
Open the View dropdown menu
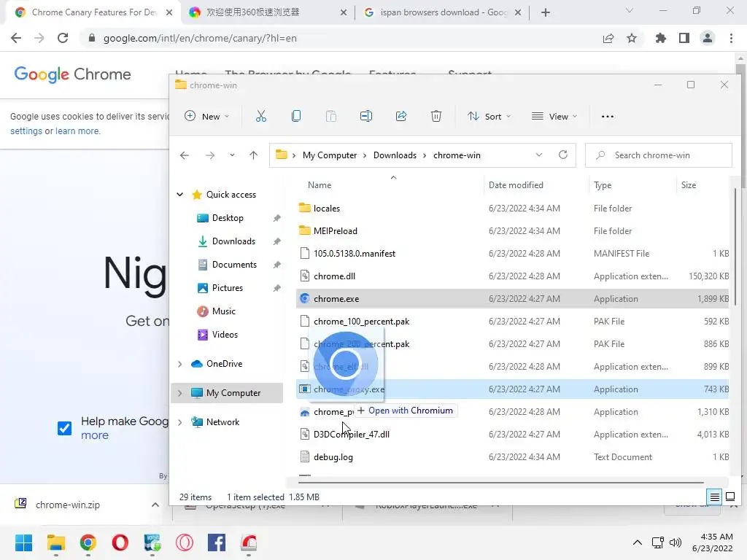[x=554, y=116]
